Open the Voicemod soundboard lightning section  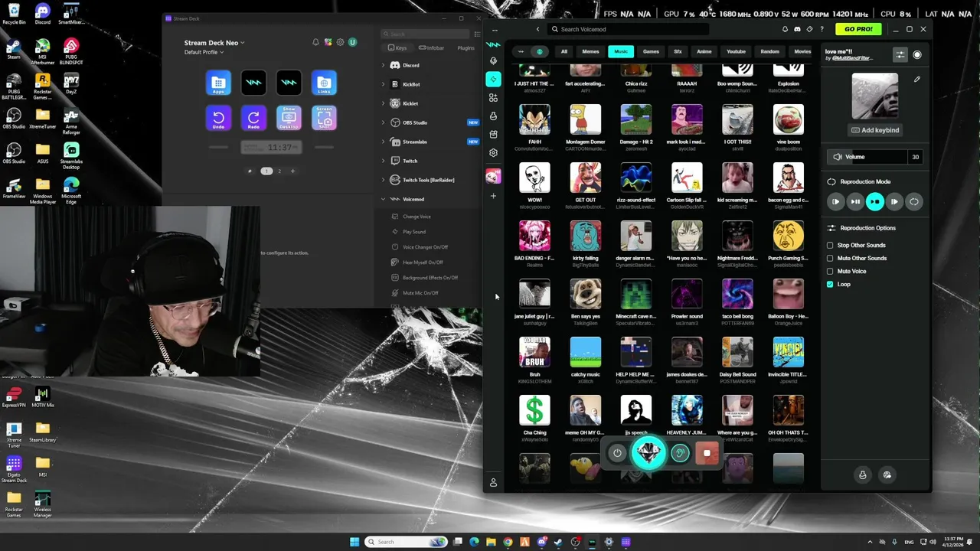point(493,79)
